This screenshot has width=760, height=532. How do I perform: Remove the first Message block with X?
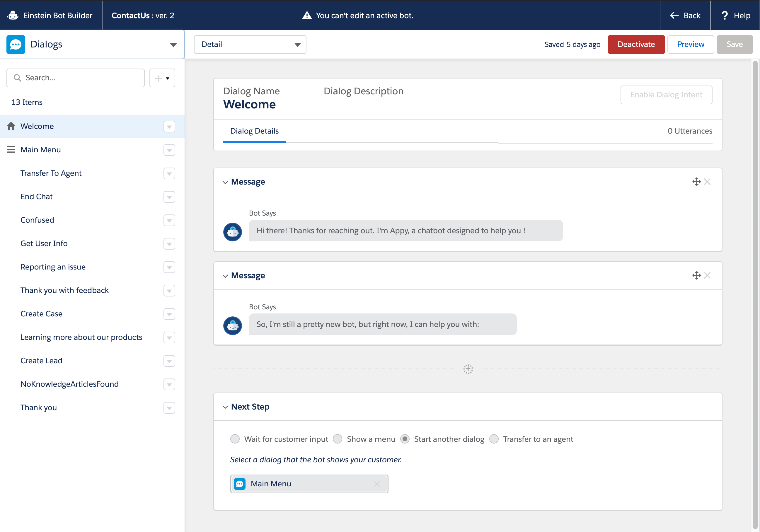(707, 182)
